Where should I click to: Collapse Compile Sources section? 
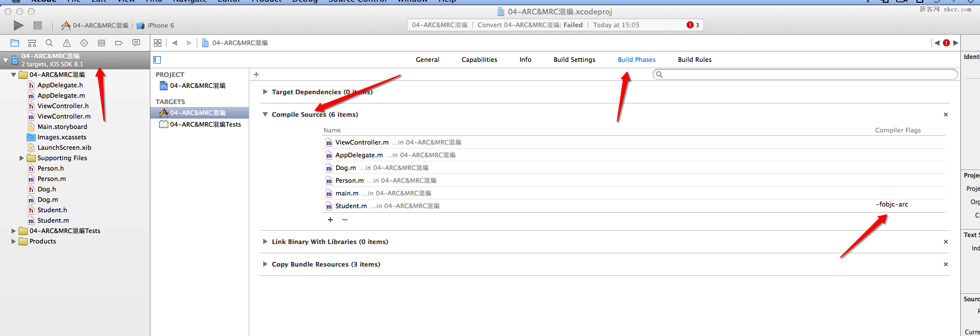click(265, 115)
